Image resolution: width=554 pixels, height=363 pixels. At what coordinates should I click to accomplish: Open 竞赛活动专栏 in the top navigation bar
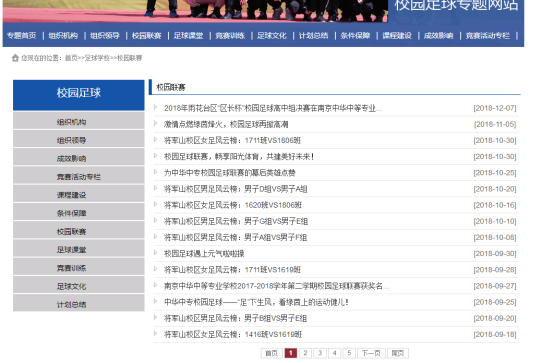[488, 35]
